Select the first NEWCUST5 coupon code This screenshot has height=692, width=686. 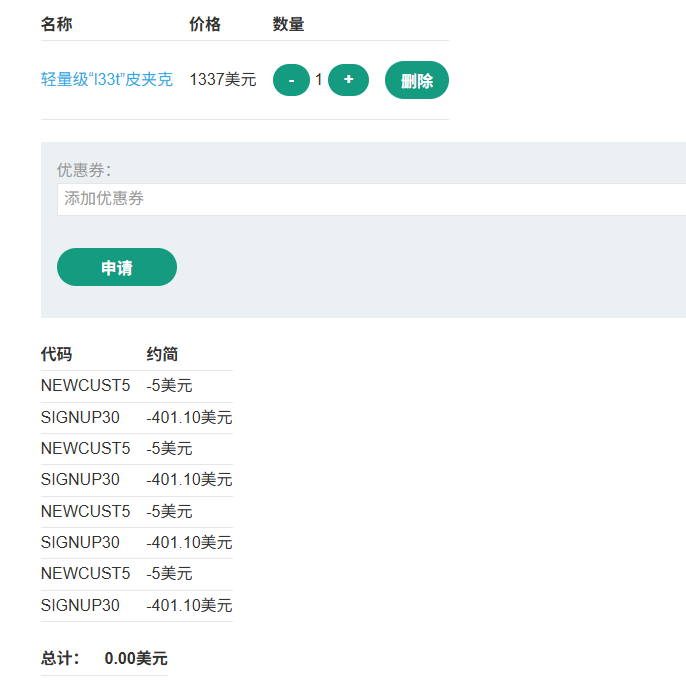click(x=86, y=386)
